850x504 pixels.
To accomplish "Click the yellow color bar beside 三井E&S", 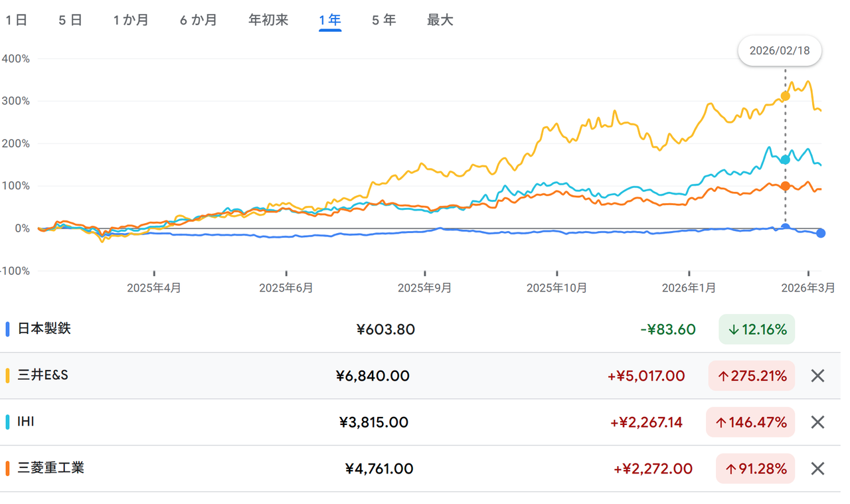I will [x=7, y=376].
